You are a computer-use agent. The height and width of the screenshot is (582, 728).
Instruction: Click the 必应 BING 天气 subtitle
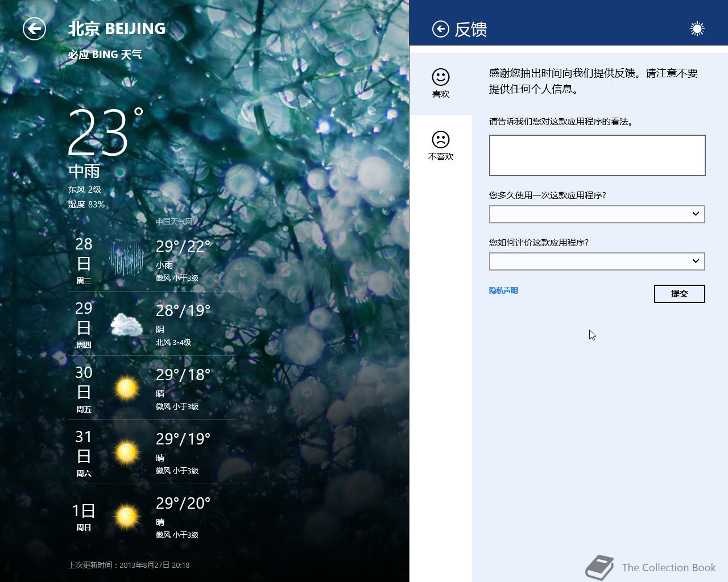(x=105, y=55)
